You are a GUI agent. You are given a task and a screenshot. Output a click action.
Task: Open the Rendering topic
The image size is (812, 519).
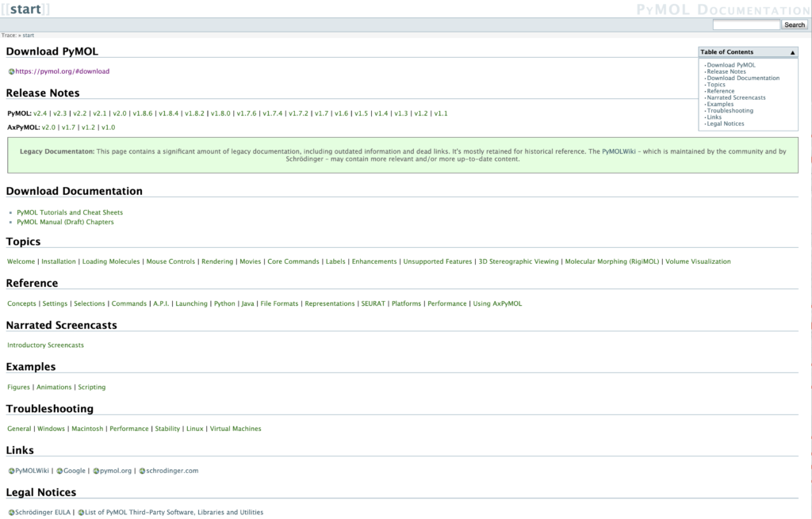217,261
